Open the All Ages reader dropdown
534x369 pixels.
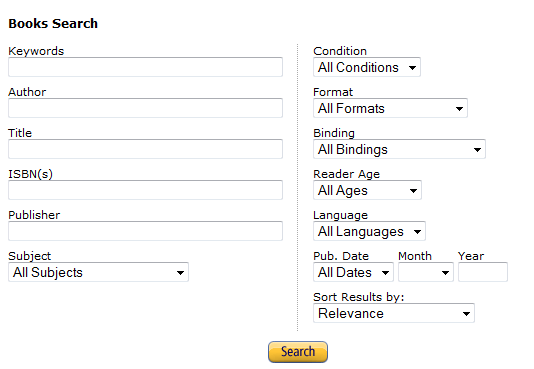(367, 190)
